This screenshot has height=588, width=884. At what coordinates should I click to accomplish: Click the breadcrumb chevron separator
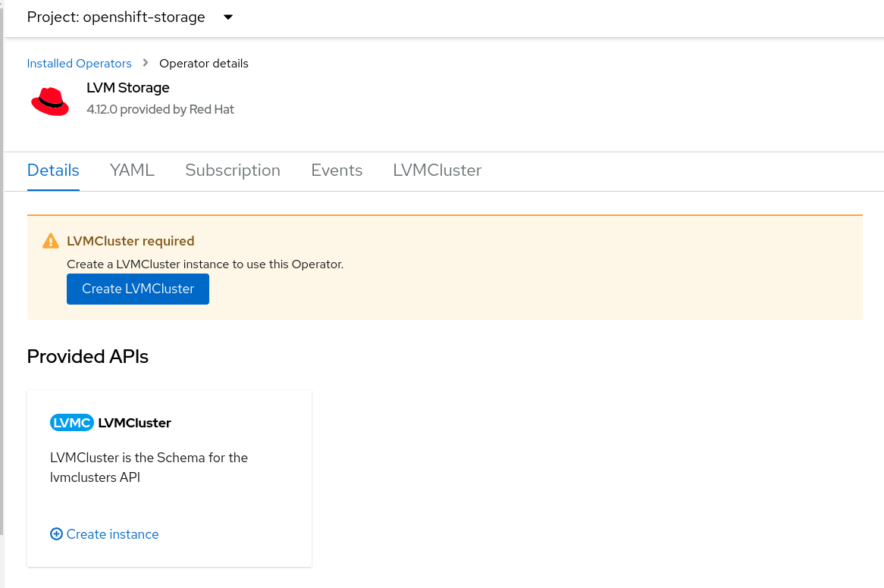(145, 64)
